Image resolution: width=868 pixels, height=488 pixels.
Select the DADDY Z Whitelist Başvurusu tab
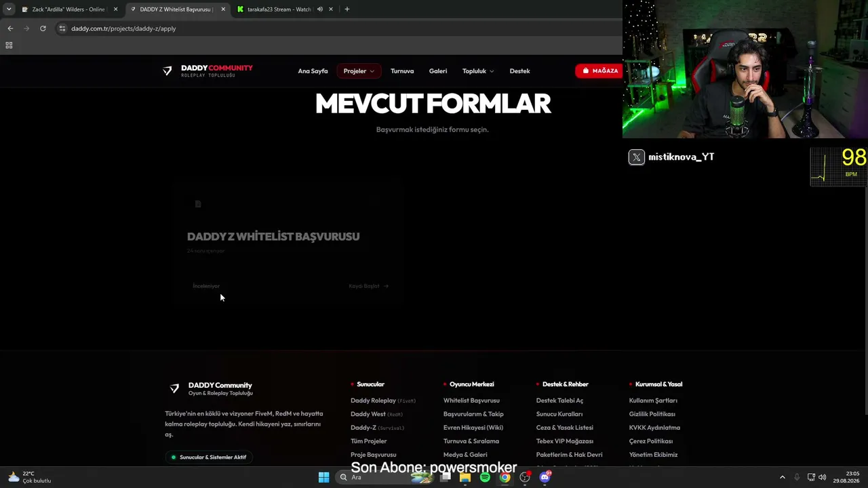[176, 9]
